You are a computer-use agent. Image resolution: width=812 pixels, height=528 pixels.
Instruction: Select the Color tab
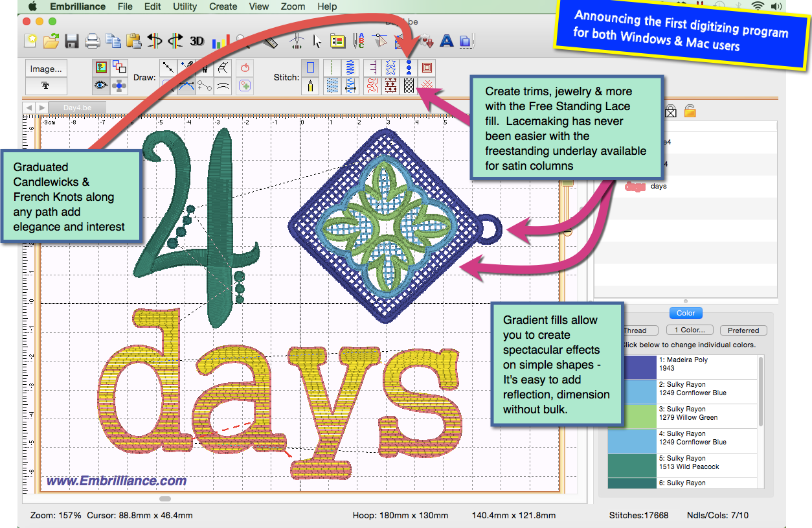686,313
